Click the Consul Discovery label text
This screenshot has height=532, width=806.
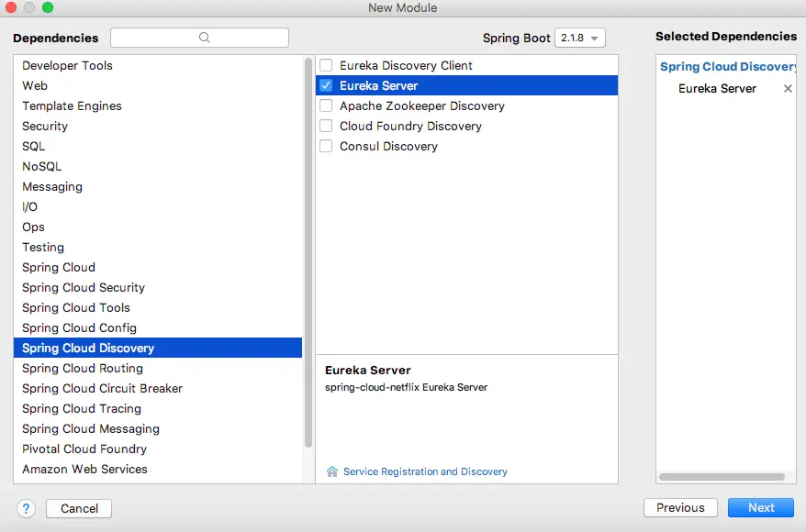[388, 147]
